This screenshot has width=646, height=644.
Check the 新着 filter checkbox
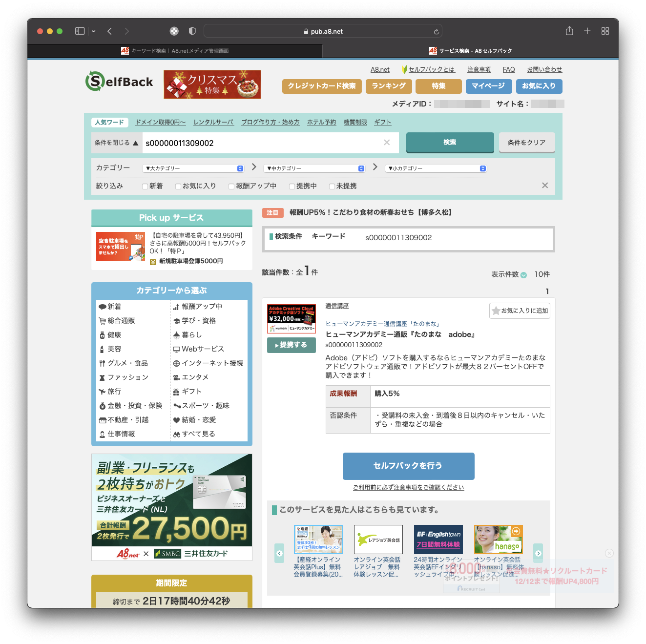tap(145, 187)
